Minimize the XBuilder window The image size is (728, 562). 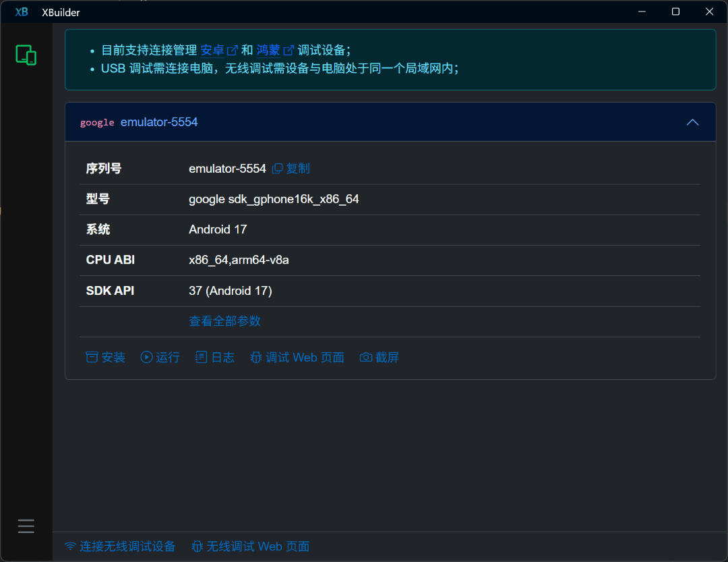(x=642, y=11)
